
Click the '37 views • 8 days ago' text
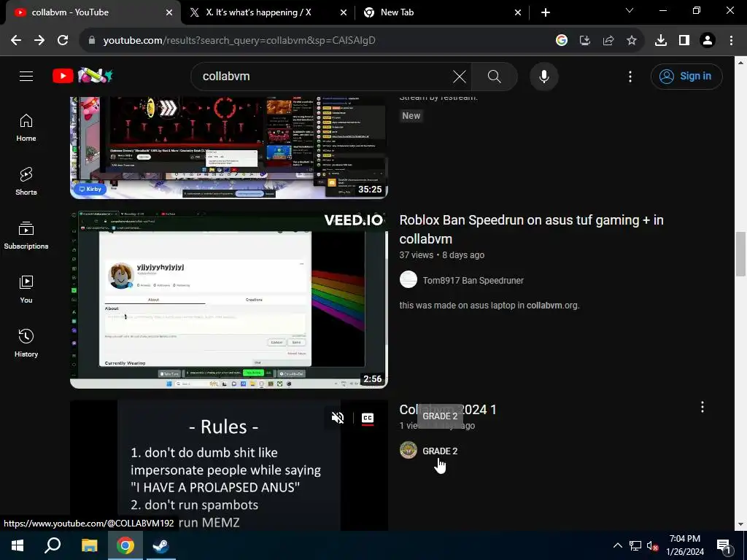[441, 254]
